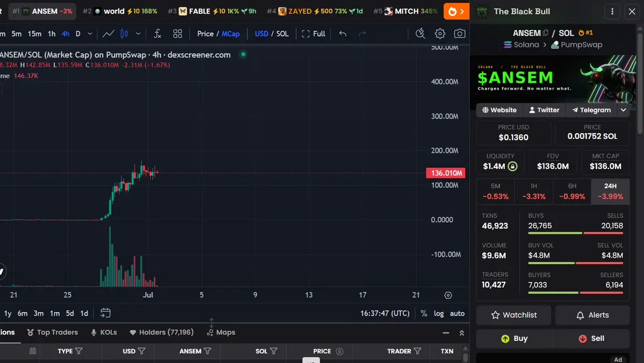
Task: Open the line chart type icon
Action: (x=108, y=34)
